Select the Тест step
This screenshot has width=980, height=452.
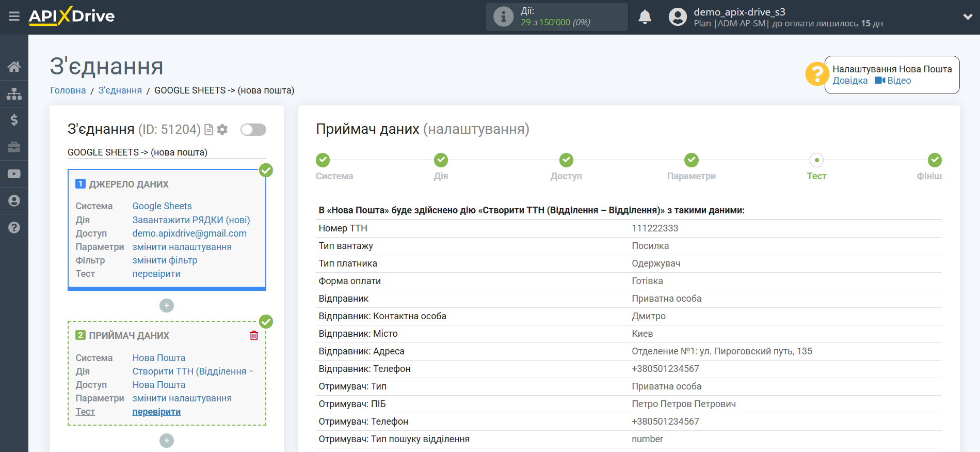[x=816, y=160]
